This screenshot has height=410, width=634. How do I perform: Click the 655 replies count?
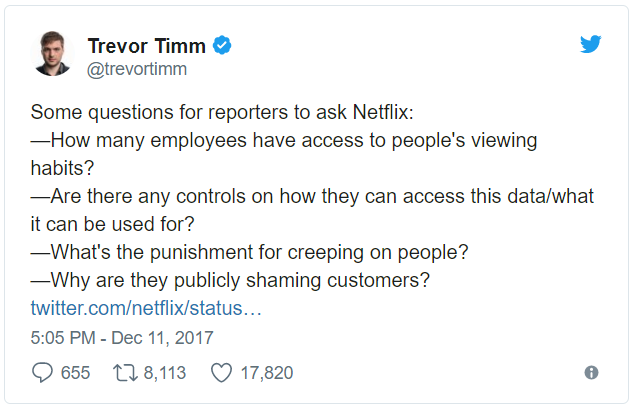[75, 373]
